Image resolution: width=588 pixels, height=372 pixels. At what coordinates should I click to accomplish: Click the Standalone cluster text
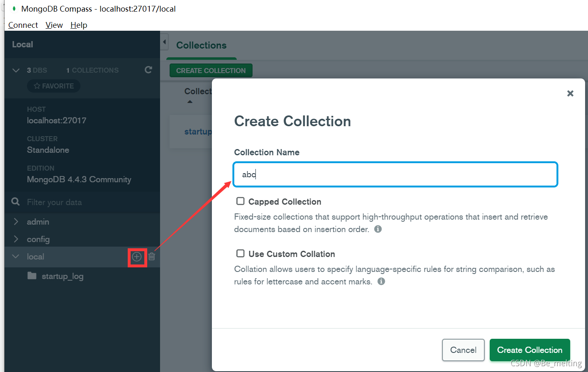(x=48, y=150)
